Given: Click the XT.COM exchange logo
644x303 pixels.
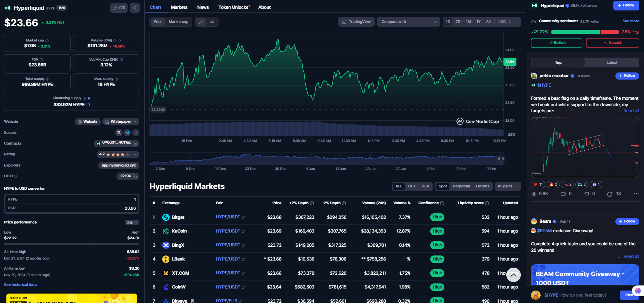Looking at the screenshot, I should [x=166, y=273].
